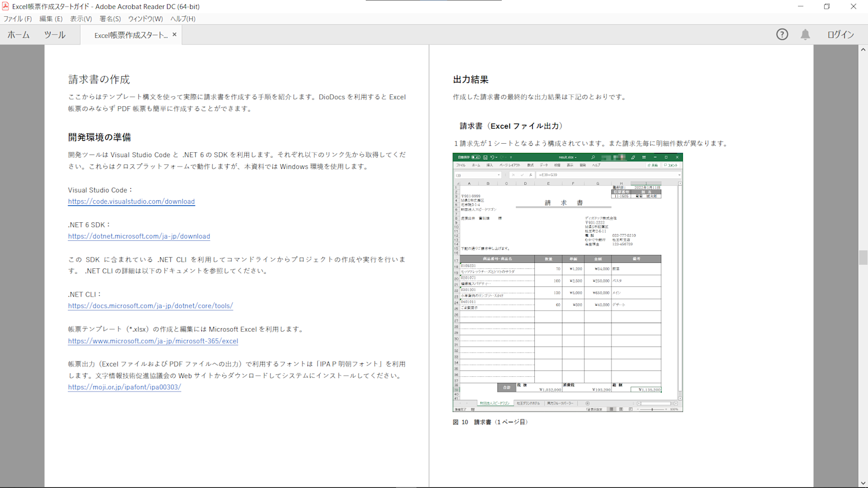This screenshot has height=488, width=868.
Task: Open the microsoft-365/excel link
Action: click(153, 341)
